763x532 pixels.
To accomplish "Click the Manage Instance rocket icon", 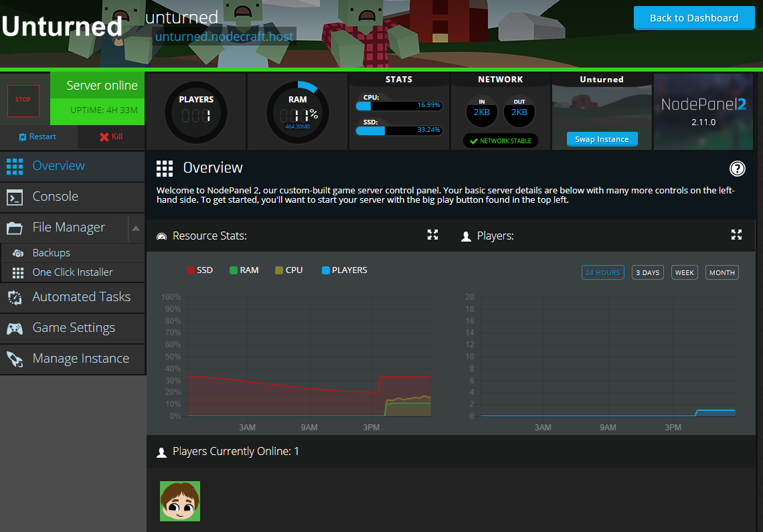I will pyautogui.click(x=15, y=359).
